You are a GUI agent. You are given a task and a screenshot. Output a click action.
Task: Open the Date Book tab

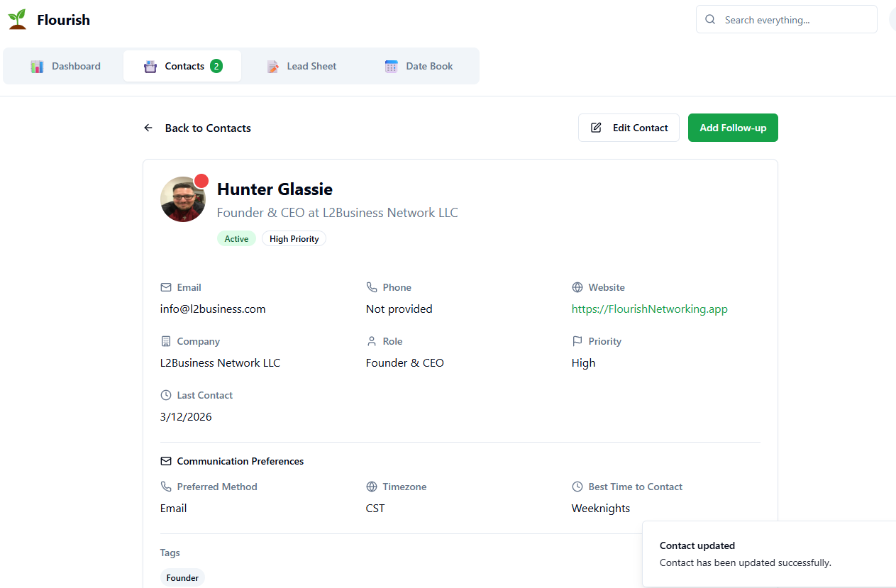coord(419,66)
